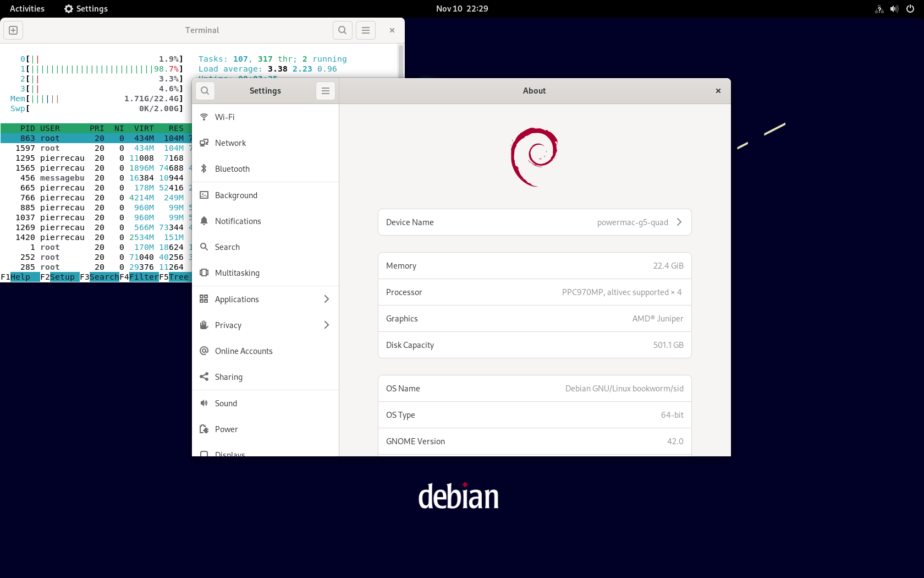The height and width of the screenshot is (578, 924).
Task: Open Device Name rename chevron
Action: pos(679,222)
